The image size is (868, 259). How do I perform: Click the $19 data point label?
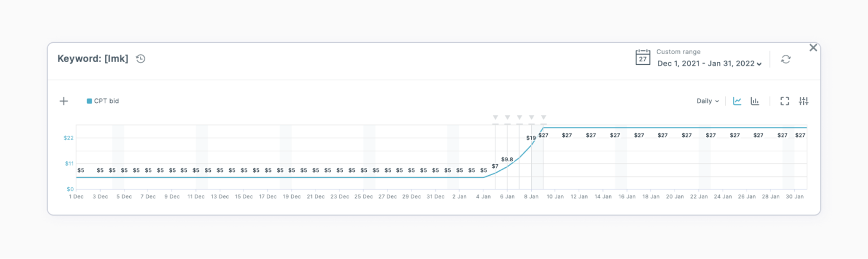pos(531,138)
